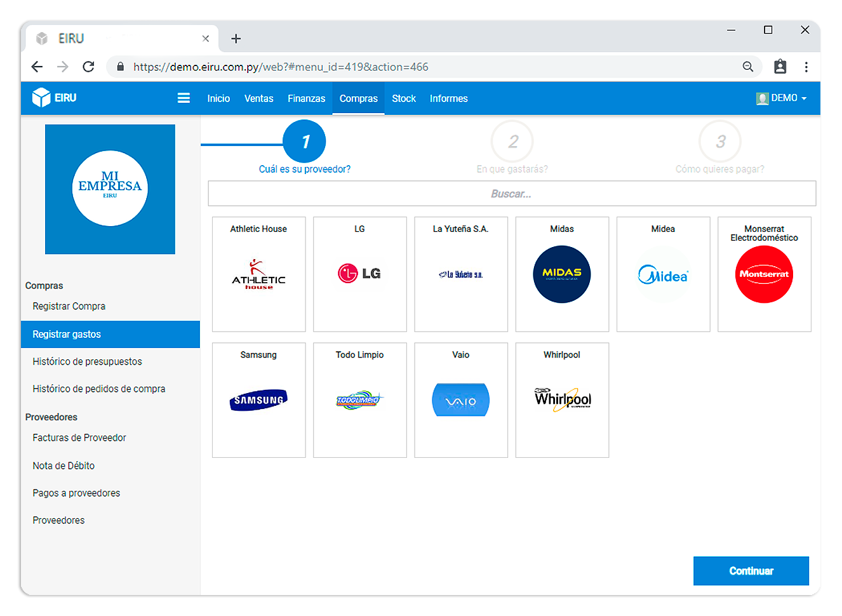Toggle the hamburger menu icon
Screen dimensions: 842x616
click(x=184, y=98)
